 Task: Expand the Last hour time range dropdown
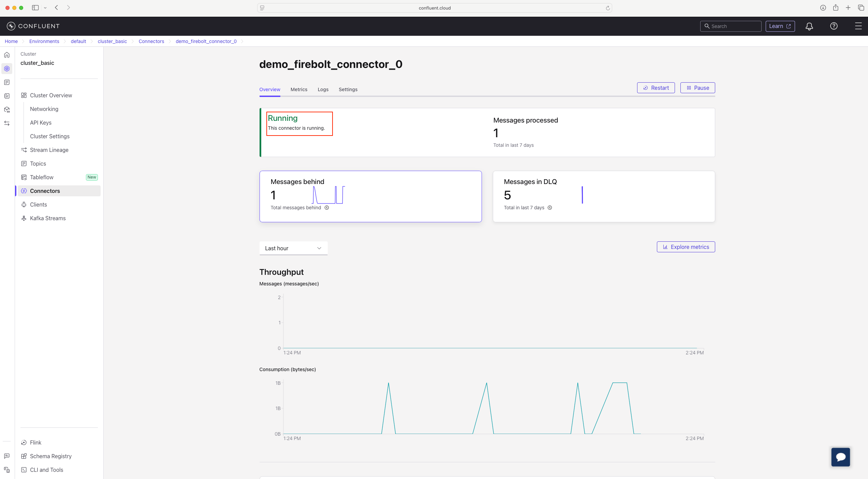293,248
